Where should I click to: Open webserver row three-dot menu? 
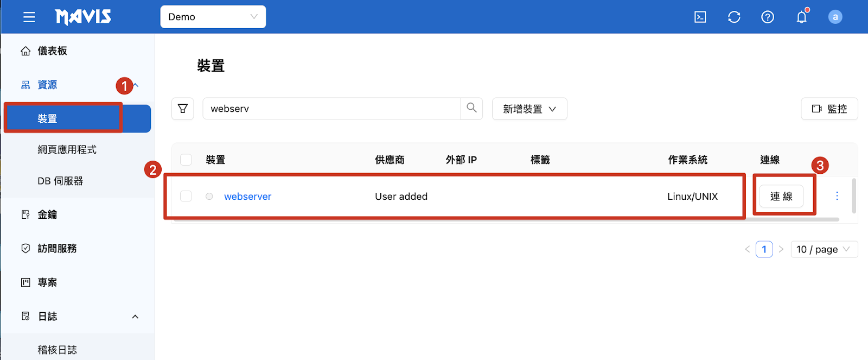(x=837, y=196)
